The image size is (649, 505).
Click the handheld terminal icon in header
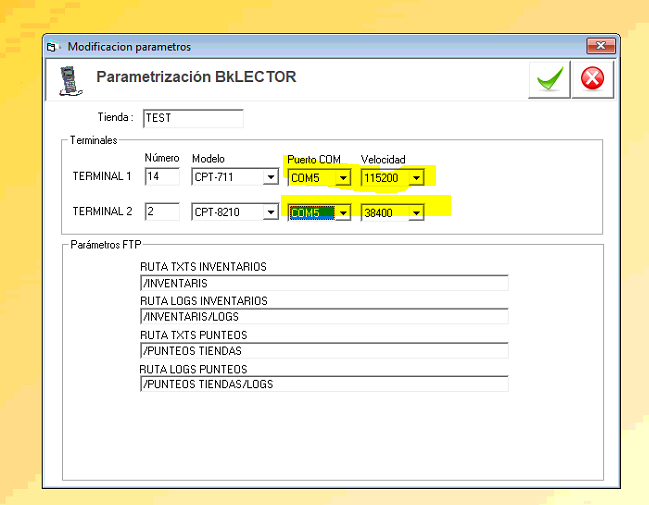pyautogui.click(x=69, y=80)
